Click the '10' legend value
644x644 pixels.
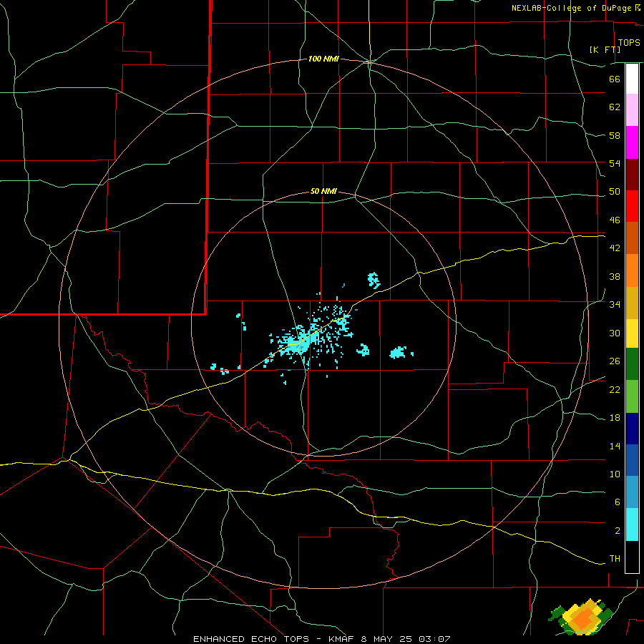(615, 474)
